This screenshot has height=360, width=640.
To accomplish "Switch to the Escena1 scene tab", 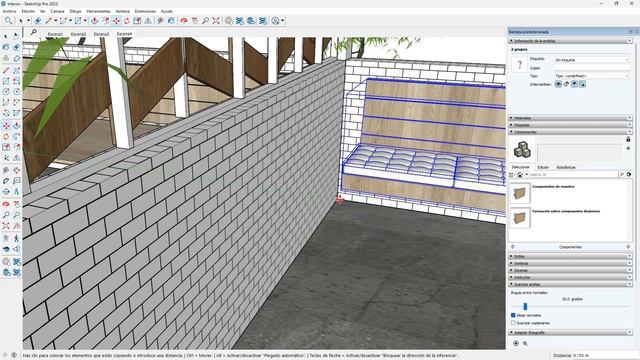I will 55,34.
